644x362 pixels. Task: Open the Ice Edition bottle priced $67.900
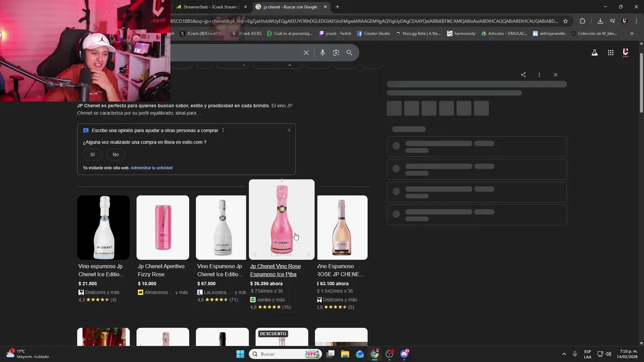click(x=221, y=228)
